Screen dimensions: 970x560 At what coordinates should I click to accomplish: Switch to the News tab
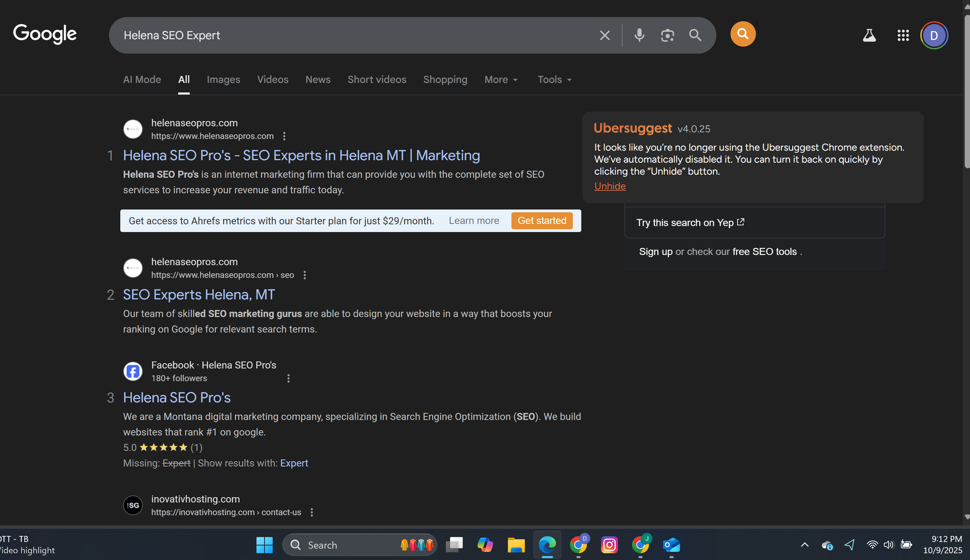[x=318, y=80]
